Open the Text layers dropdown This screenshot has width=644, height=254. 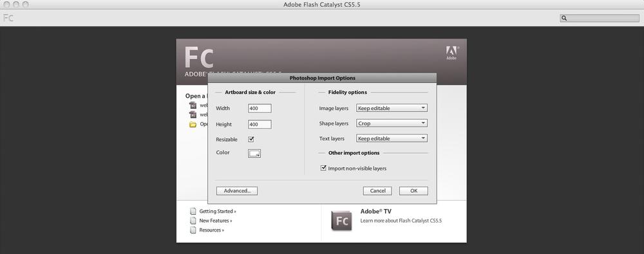(x=392, y=138)
